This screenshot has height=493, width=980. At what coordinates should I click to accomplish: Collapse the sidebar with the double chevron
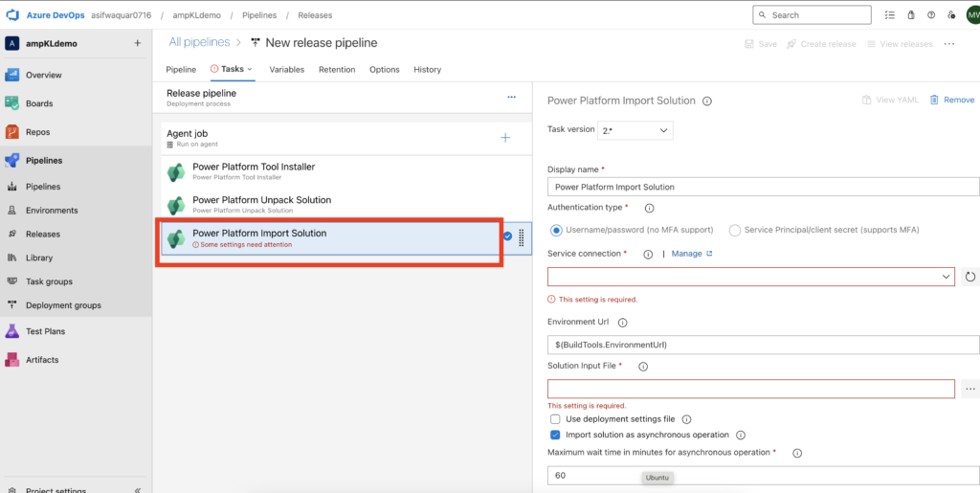coord(138,490)
